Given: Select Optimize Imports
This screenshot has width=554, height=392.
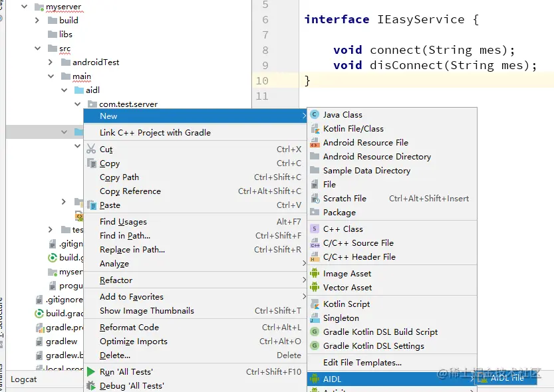Looking at the screenshot, I should 195,342.
